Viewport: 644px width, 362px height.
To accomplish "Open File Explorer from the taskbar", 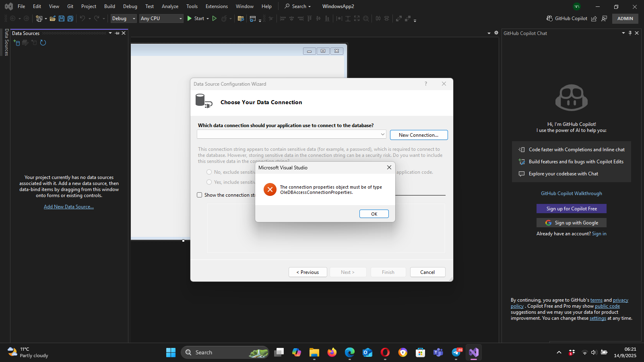I will point(314,352).
